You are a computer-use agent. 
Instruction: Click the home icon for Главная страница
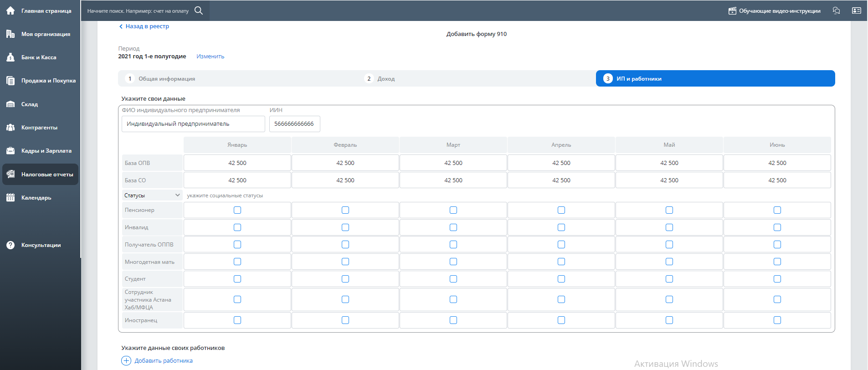click(10, 10)
